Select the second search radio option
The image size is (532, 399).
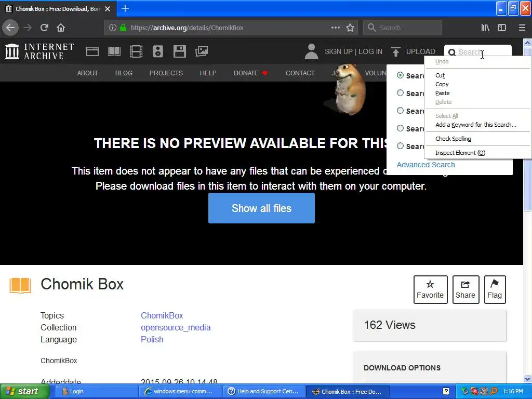pos(401,93)
